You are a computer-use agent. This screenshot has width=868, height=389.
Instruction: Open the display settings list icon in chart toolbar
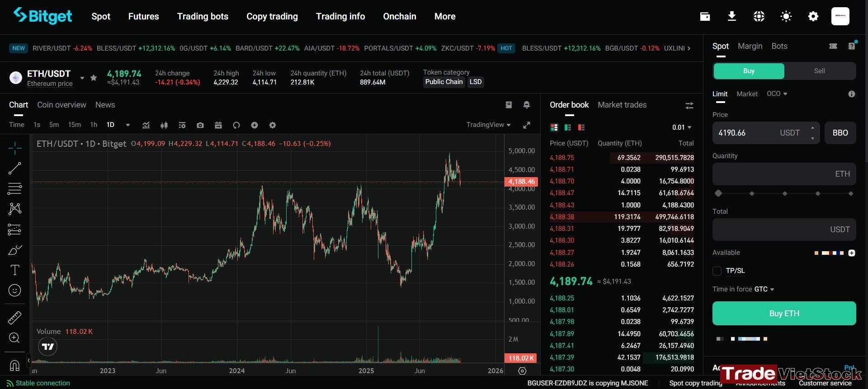pyautogui.click(x=182, y=125)
